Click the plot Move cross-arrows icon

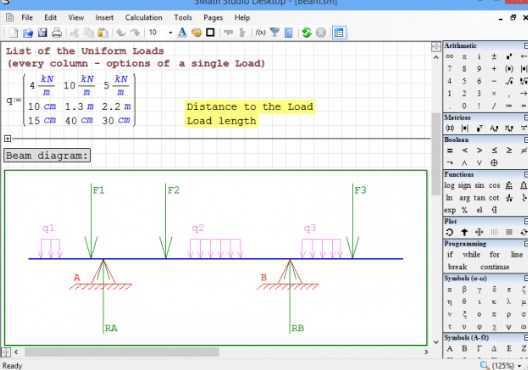[479, 232]
